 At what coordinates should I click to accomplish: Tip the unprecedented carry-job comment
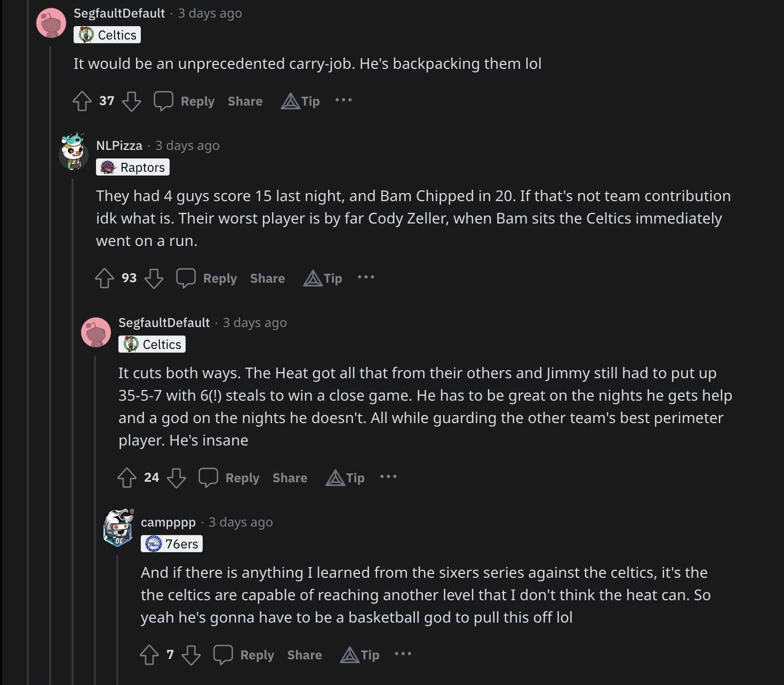click(x=301, y=101)
